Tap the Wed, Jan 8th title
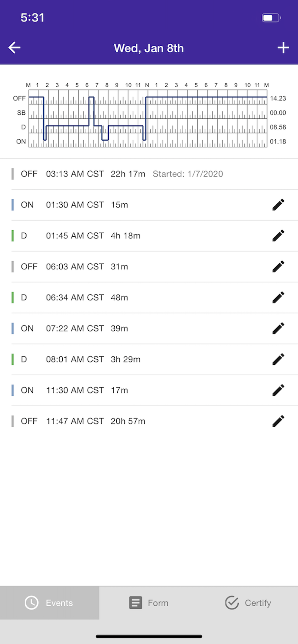This screenshot has width=298, height=644. click(x=149, y=48)
